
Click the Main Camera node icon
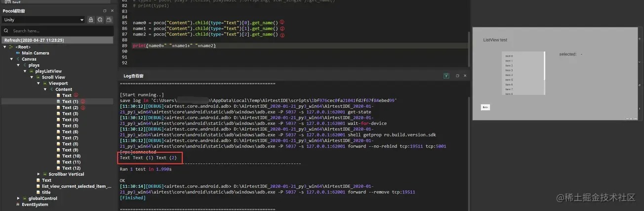(18, 53)
